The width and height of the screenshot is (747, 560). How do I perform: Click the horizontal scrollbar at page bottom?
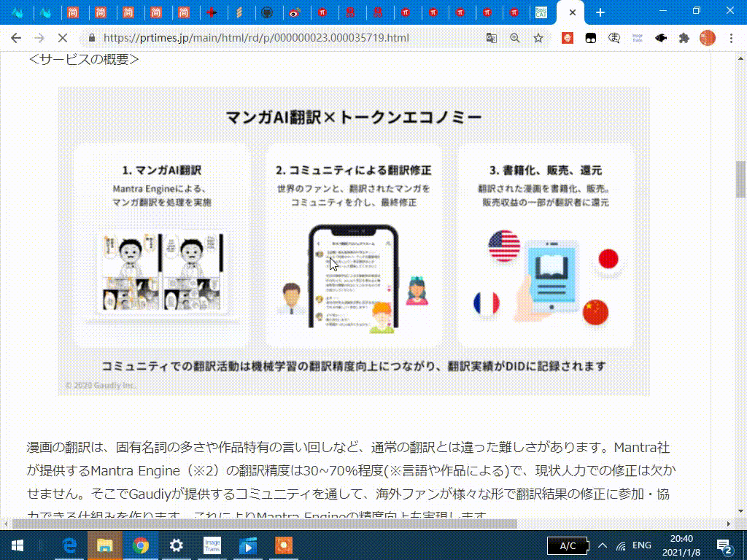[264, 524]
